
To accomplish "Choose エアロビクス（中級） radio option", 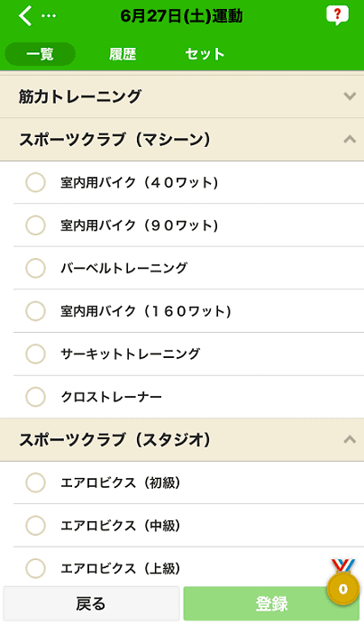I will click(x=35, y=526).
